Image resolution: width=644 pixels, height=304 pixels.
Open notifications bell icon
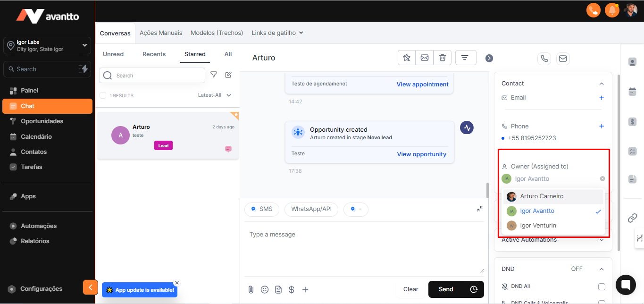coord(612,10)
